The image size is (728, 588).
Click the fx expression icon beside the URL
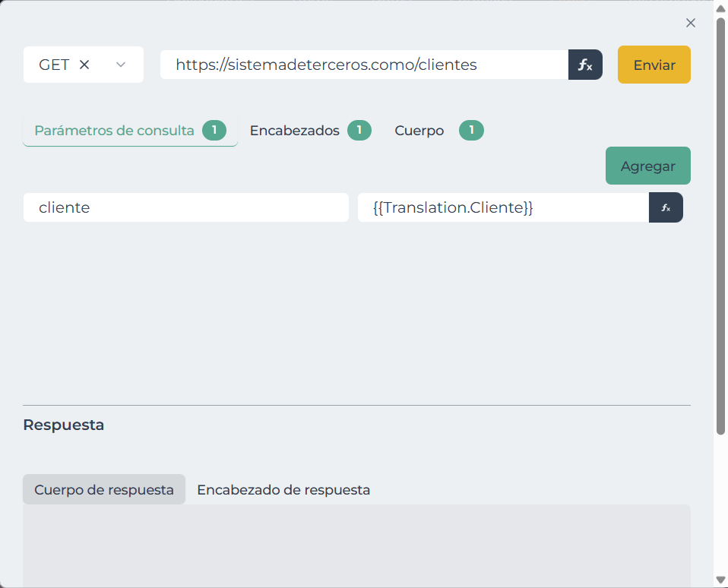tap(585, 65)
